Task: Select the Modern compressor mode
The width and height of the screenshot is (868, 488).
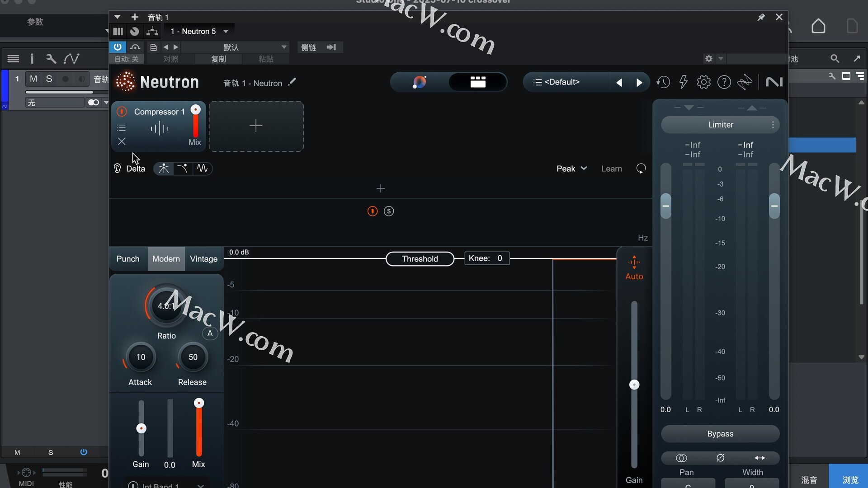Action: tap(166, 259)
